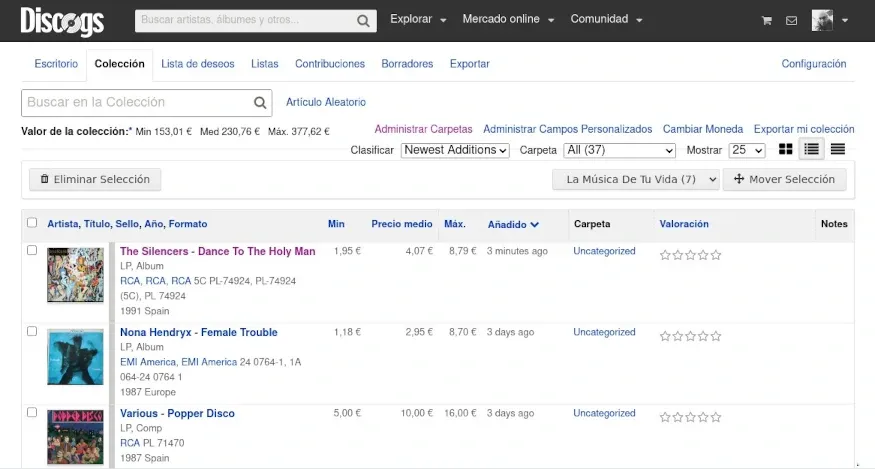Viewport: 875px width, 469px height.
Task: Open the Contribuciones tab
Action: tap(330, 64)
